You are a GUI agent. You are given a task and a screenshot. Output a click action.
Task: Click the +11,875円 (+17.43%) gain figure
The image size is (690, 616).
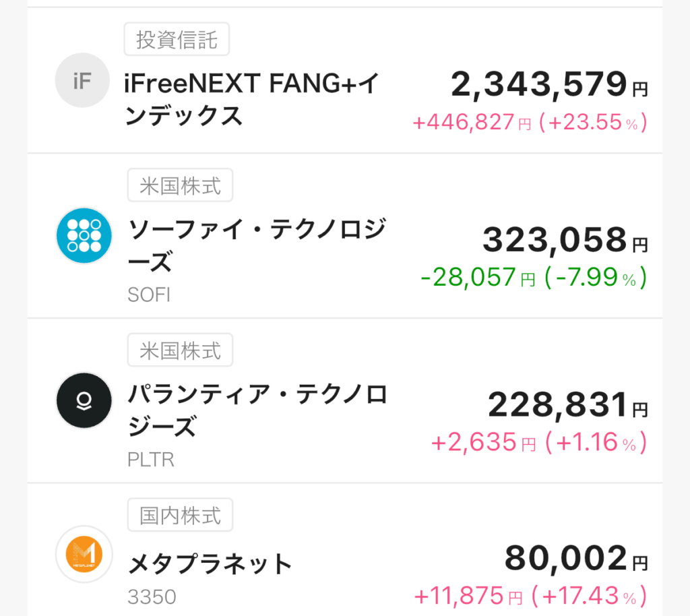[x=530, y=596]
